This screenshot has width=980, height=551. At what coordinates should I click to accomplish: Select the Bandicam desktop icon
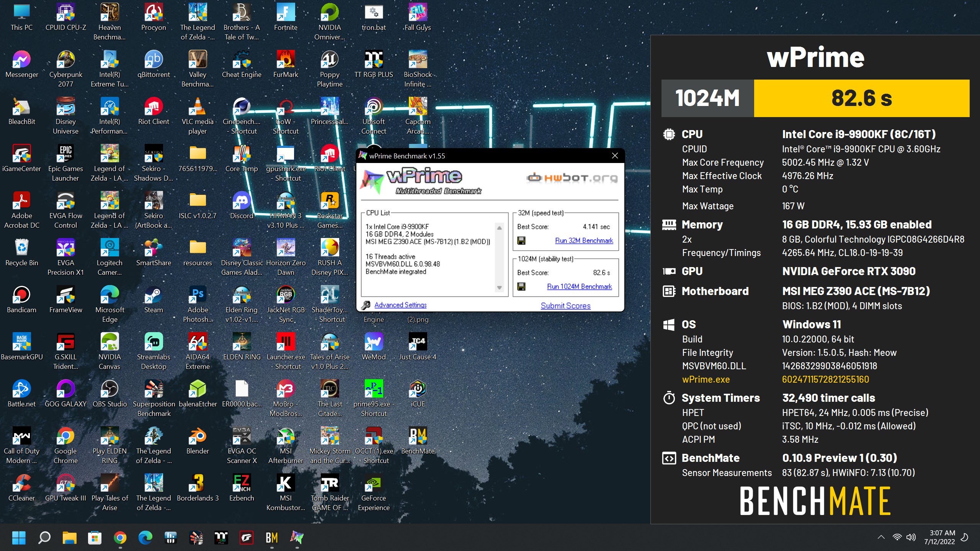(22, 300)
